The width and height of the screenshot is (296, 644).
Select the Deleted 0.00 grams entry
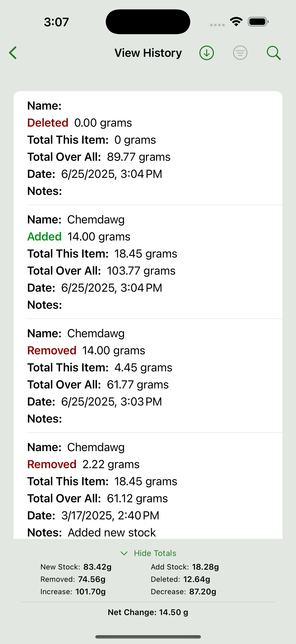point(148,148)
